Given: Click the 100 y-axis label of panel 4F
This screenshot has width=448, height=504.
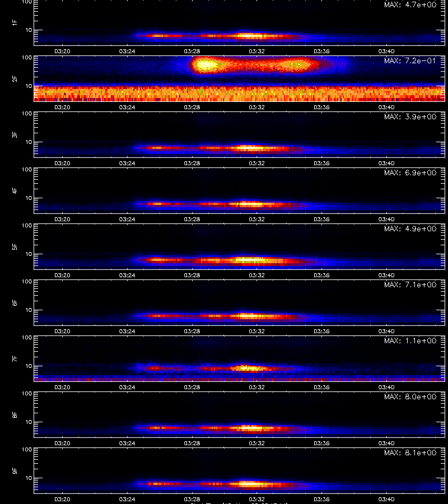Looking at the screenshot, I should click(x=27, y=169).
